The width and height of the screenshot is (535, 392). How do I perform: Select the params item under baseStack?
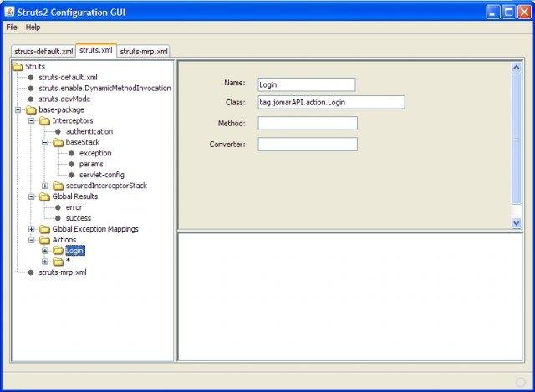(x=91, y=164)
